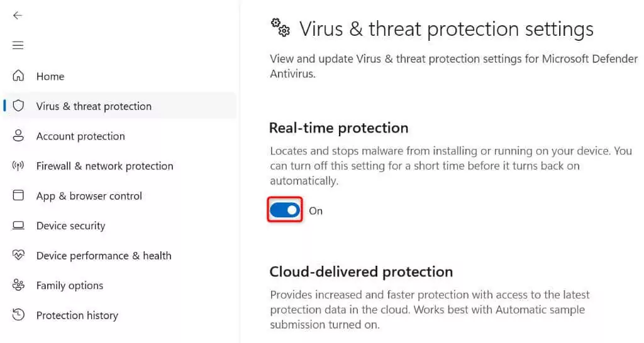Click the Family options people icon
Screen dimensions: 644x343
(18, 285)
